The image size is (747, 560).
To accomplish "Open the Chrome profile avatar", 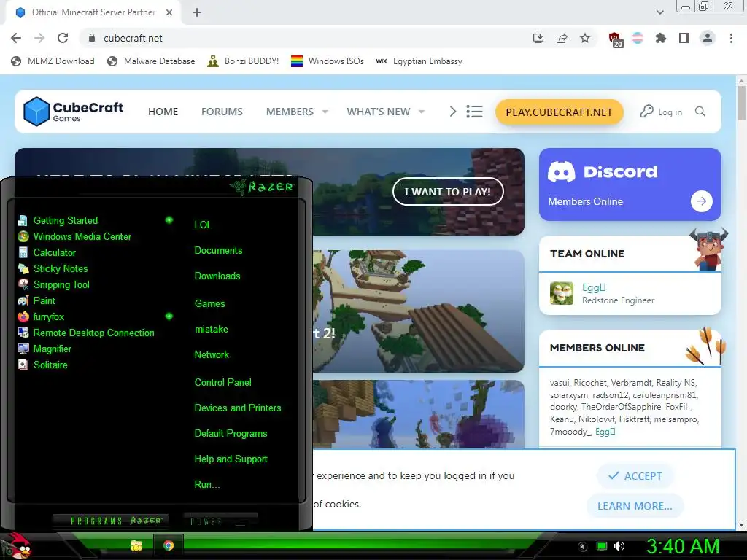I will point(708,38).
